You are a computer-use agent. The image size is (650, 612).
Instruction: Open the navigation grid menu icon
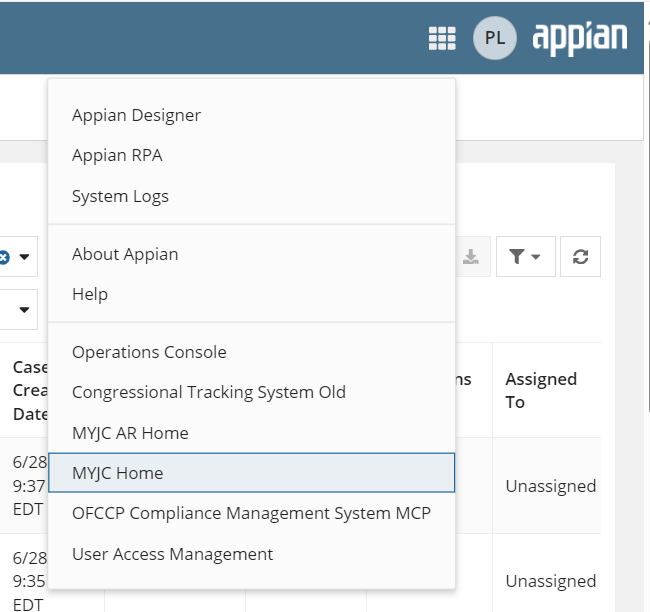tap(442, 38)
